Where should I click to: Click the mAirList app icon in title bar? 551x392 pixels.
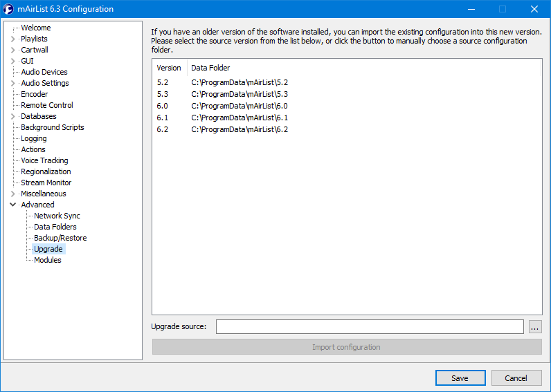(x=9, y=9)
